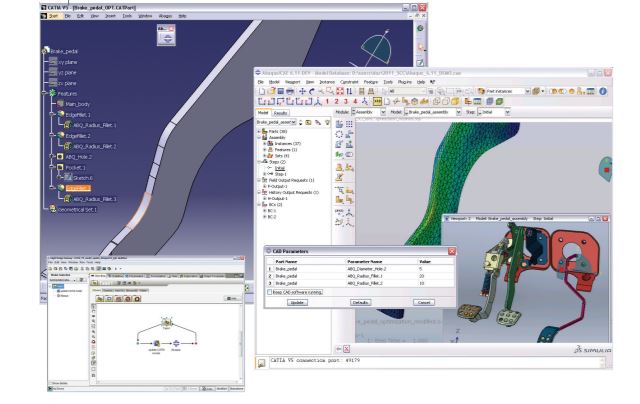Apply saved view 4 in Abaqus views toolbar

click(355, 101)
